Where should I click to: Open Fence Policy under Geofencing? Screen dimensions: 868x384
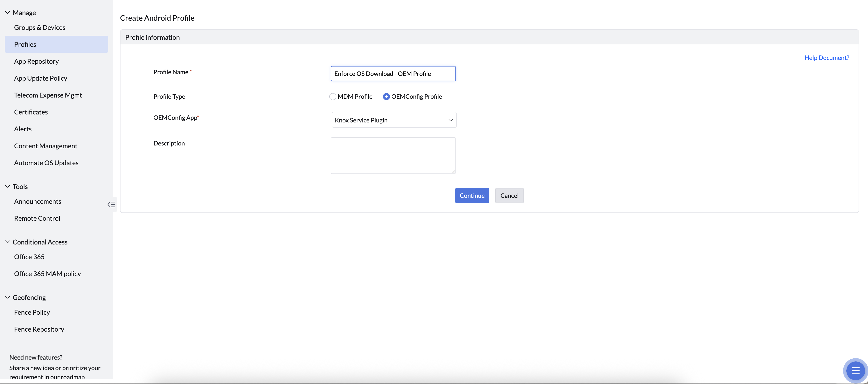pyautogui.click(x=32, y=312)
